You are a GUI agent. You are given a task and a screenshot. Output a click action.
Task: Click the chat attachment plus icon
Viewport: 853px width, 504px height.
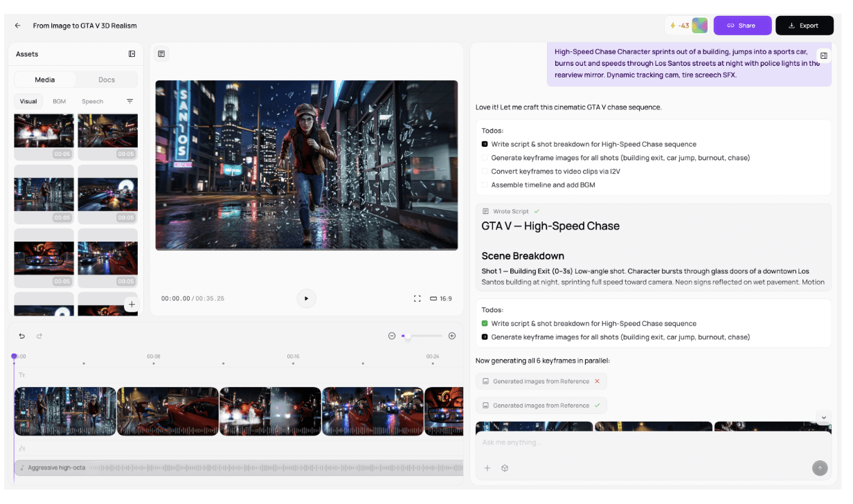(487, 468)
